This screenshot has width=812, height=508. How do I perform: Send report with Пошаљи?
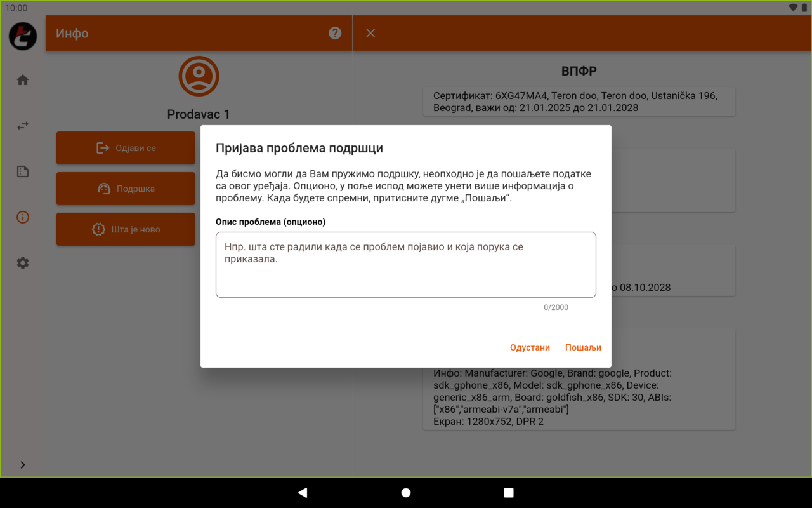click(x=583, y=347)
